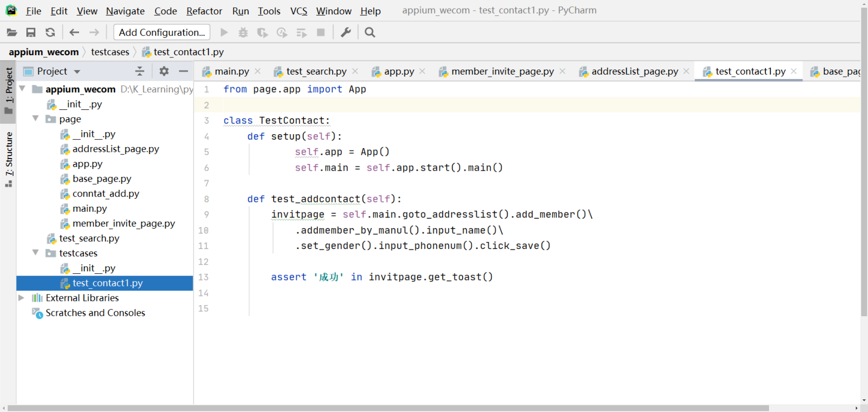Image resolution: width=868 pixels, height=412 pixels.
Task: Click the Search Everywhere magnifier icon
Action: click(x=370, y=33)
